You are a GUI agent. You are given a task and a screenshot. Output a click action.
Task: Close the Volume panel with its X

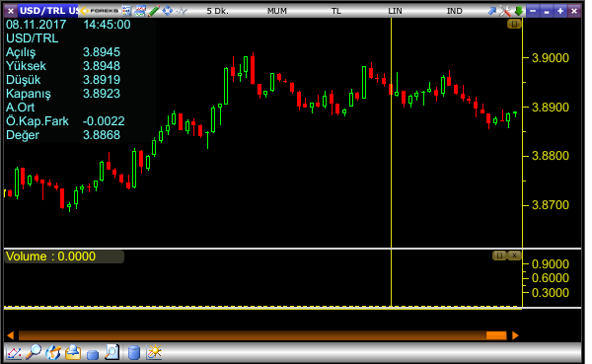[x=514, y=255]
